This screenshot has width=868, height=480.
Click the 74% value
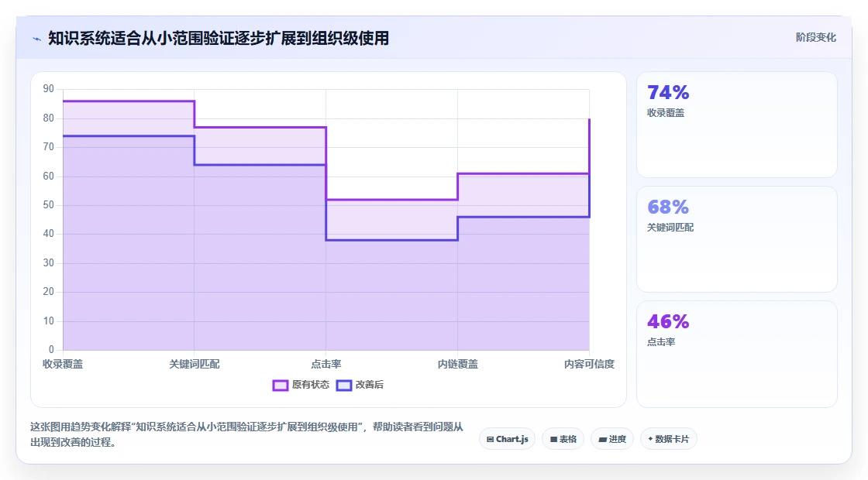pyautogui.click(x=668, y=92)
